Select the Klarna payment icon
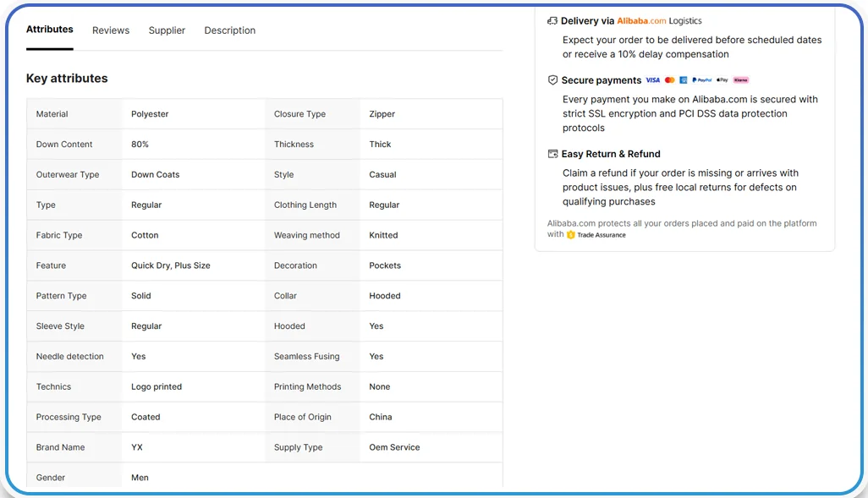 [x=741, y=80]
